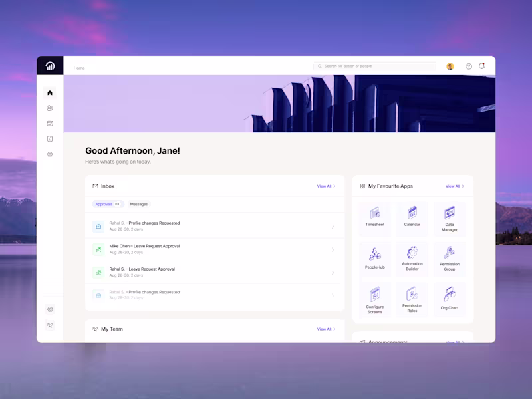Open the people icon in the sidebar

[50, 108]
